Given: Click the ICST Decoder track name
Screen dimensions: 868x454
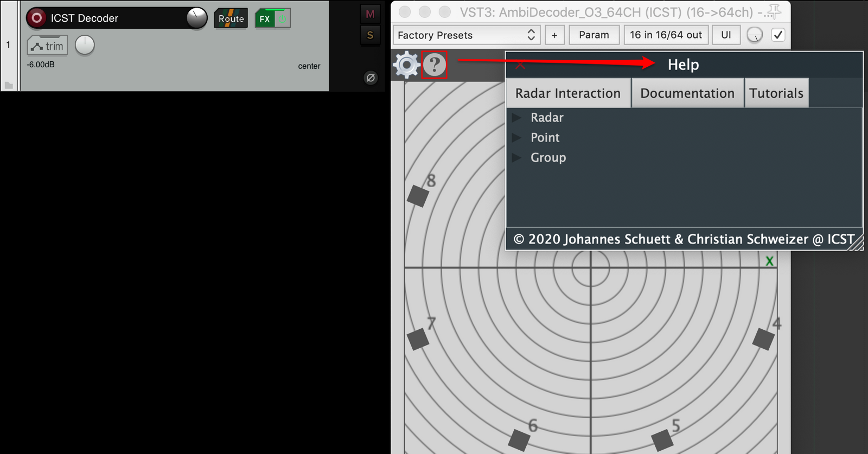Looking at the screenshot, I should coord(85,18).
